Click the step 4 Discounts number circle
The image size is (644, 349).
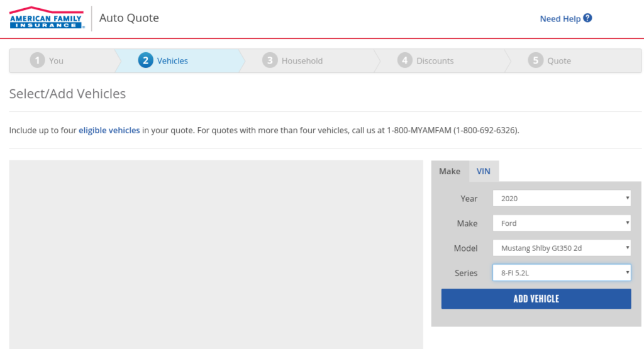[x=404, y=61]
